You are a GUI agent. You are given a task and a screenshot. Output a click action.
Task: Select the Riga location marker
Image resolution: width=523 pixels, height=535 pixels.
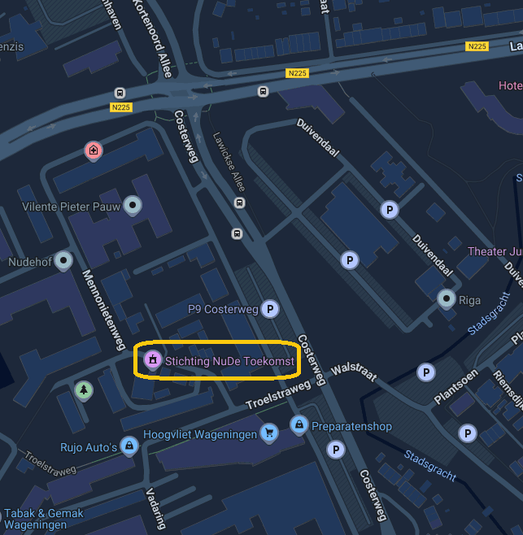click(x=446, y=299)
